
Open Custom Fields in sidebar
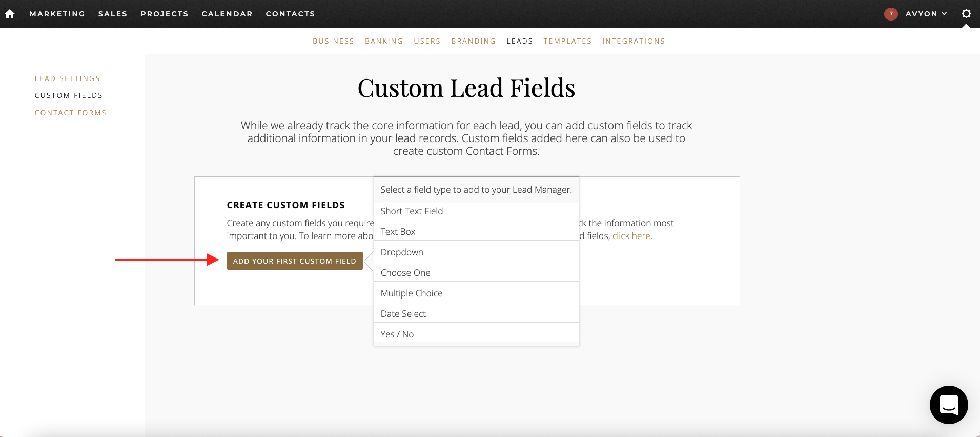69,95
